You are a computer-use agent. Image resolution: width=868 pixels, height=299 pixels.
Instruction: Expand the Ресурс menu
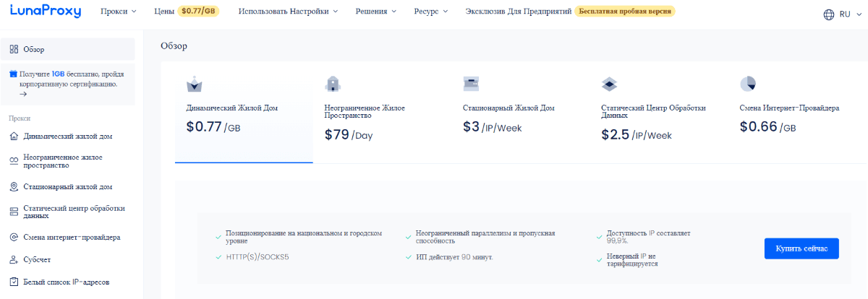coord(431,12)
